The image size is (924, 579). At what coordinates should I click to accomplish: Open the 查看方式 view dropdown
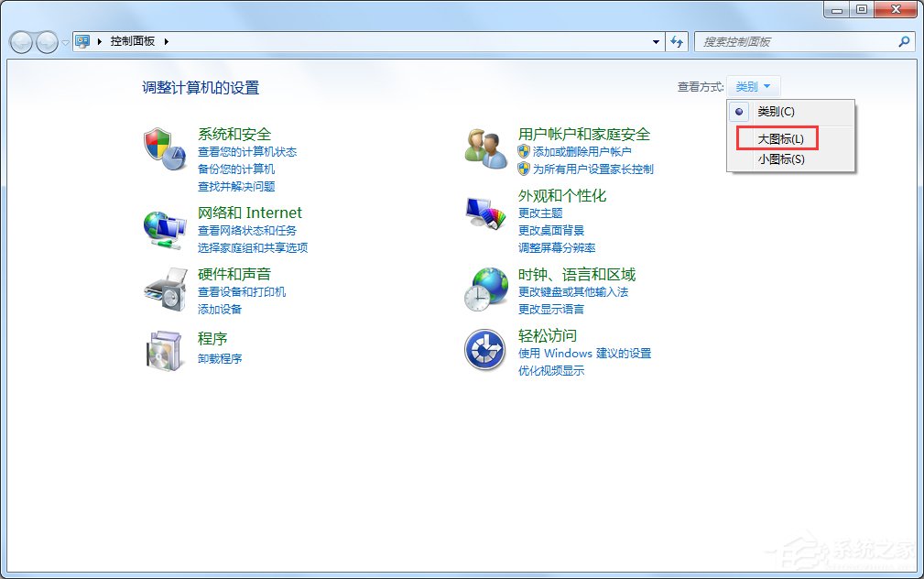(x=752, y=85)
